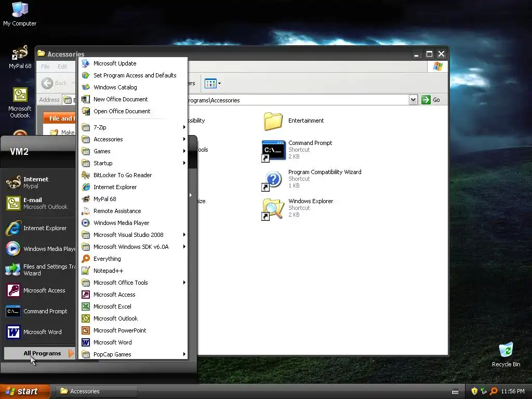Image resolution: width=532 pixels, height=399 pixels.
Task: Open File menu in Accessories window
Action: (45, 66)
